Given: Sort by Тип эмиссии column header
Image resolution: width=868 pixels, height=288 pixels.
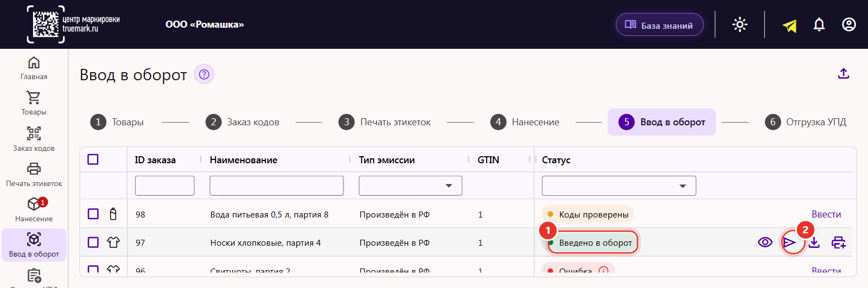Looking at the screenshot, I should (387, 160).
